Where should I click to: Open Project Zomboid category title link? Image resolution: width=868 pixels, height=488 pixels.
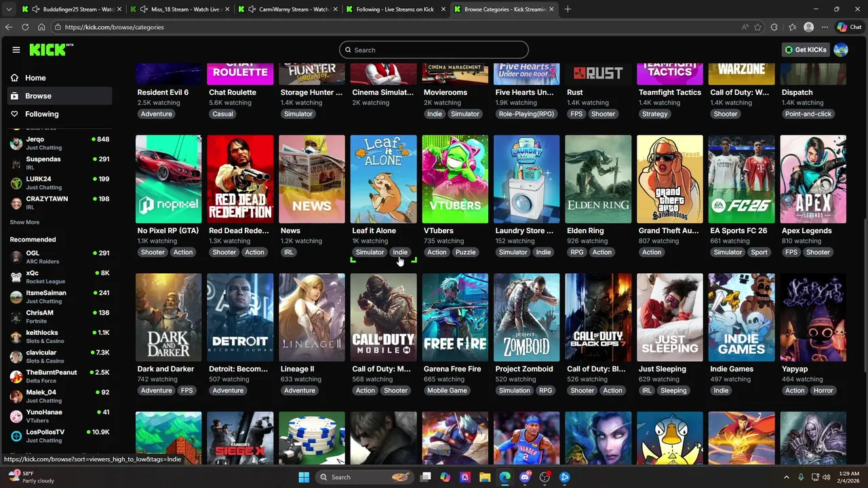point(524,369)
